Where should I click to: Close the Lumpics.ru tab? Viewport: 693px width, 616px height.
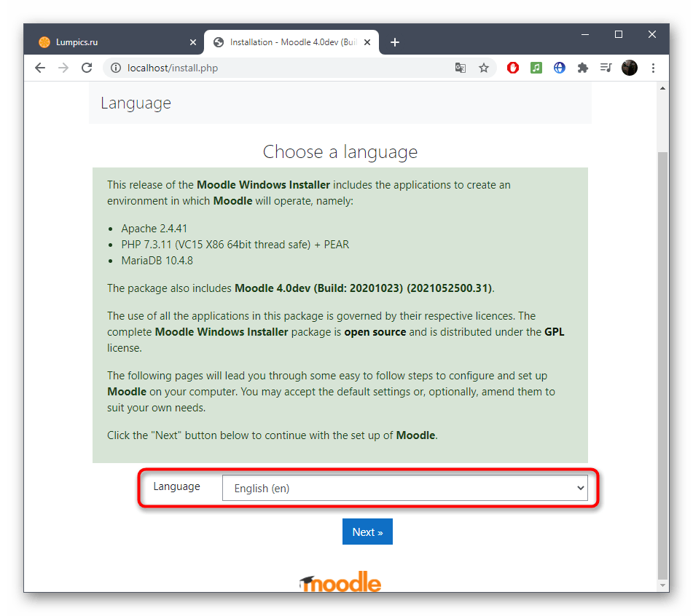pos(193,42)
